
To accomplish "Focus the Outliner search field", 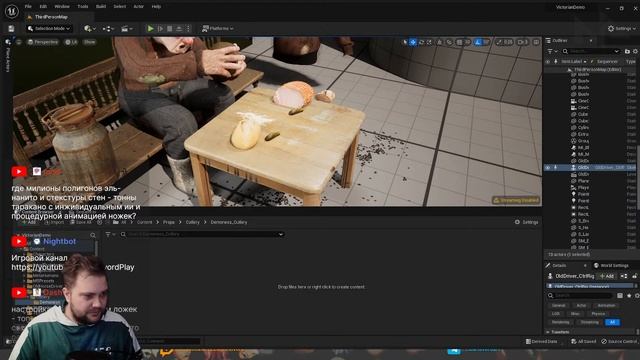I will (x=591, y=51).
